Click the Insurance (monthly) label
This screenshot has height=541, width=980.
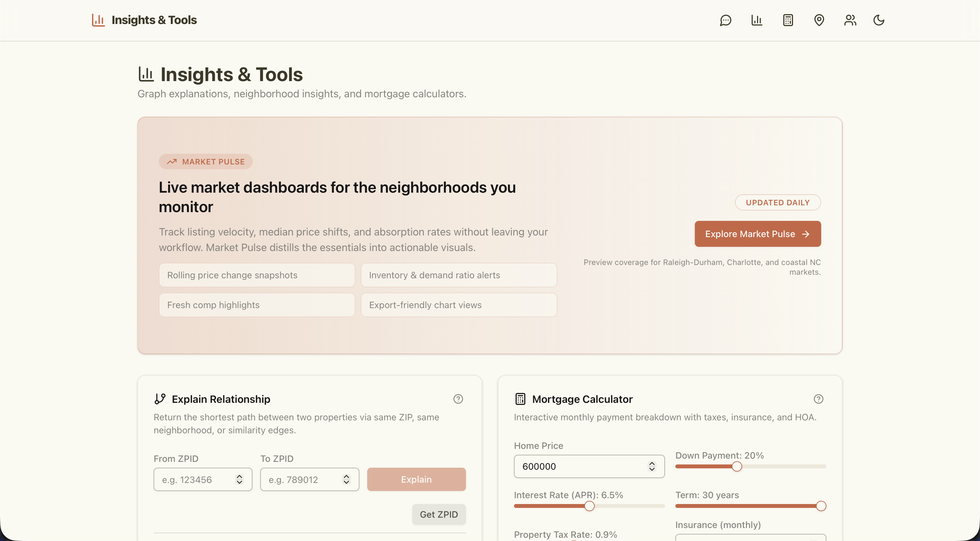718,525
